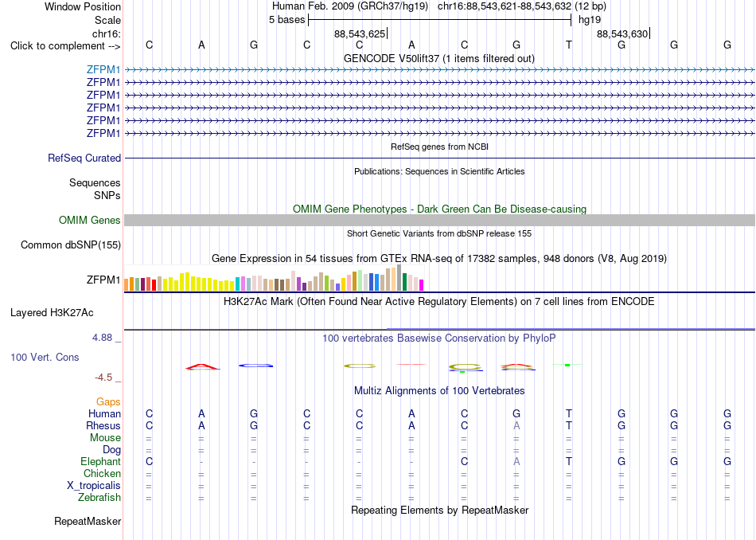756x540 pixels.
Task: Click the faded A base in the Elephant row
Action: pyautogui.click(x=516, y=462)
